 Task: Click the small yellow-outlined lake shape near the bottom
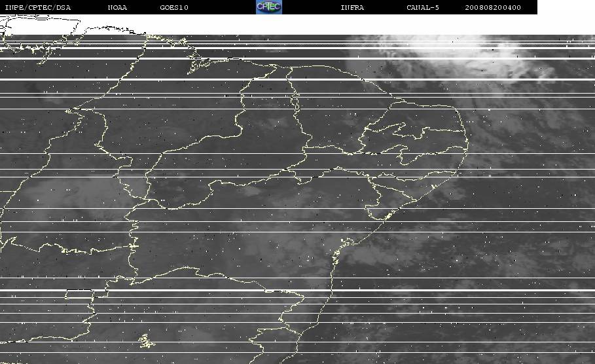tap(147, 341)
